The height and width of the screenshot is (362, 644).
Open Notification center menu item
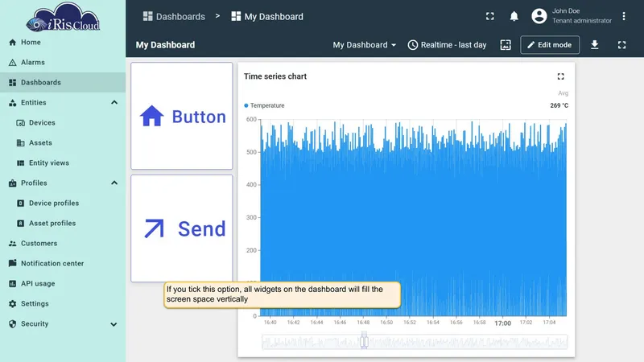[x=63, y=264]
